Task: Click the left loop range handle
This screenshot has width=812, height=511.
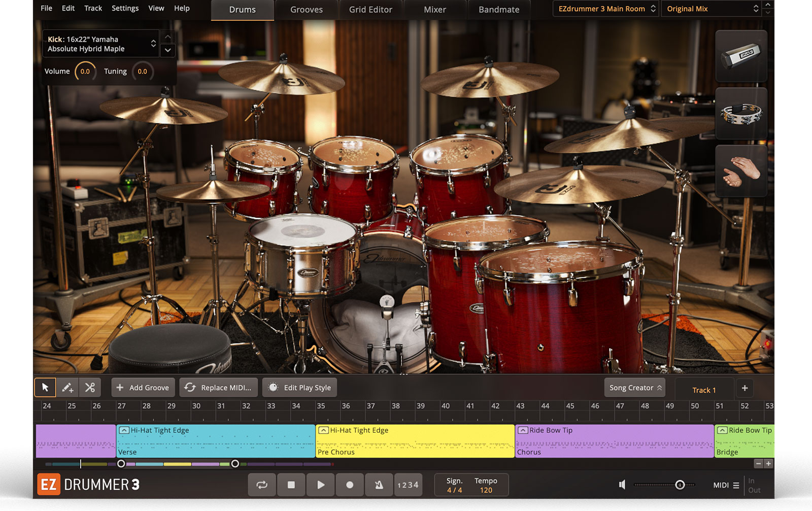Action: [121, 464]
